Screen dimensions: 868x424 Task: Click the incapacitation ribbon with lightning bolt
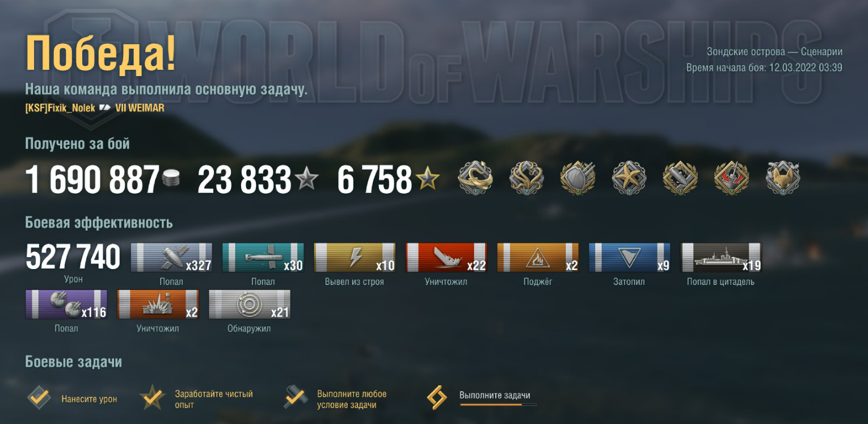(x=355, y=258)
